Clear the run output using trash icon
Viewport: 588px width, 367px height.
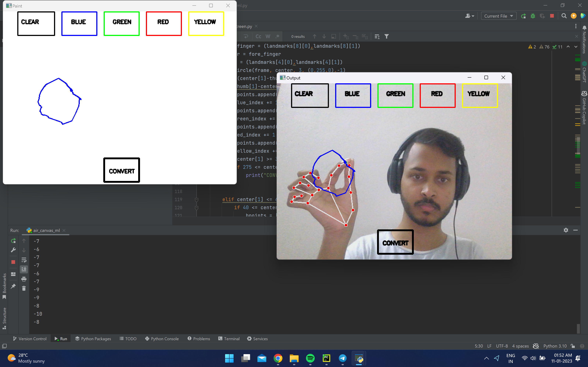[24, 288]
